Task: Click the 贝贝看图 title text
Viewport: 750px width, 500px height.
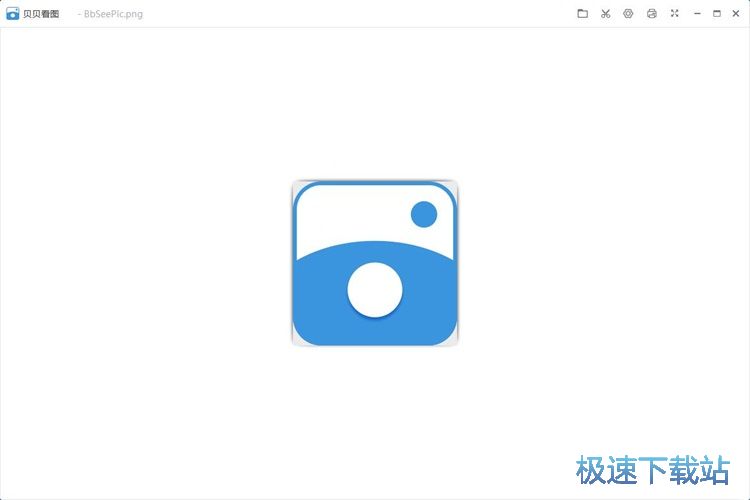Action: point(41,14)
